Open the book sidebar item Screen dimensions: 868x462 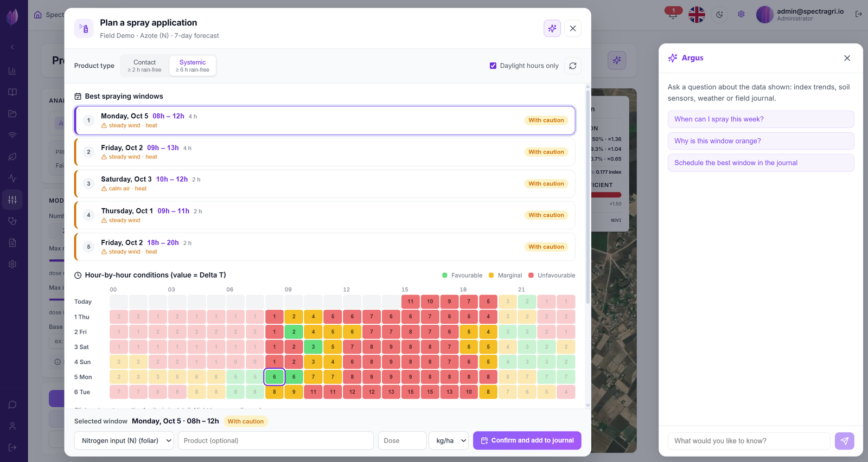[x=12, y=92]
